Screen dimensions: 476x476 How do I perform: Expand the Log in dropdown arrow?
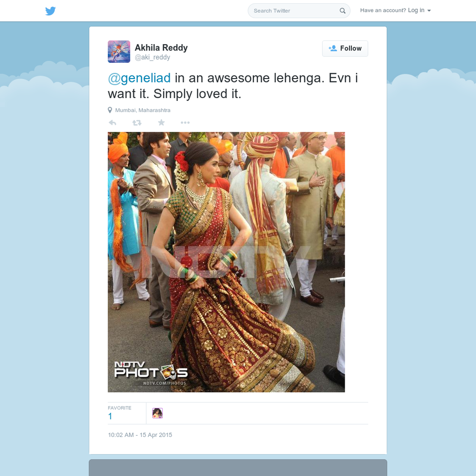[x=429, y=10]
